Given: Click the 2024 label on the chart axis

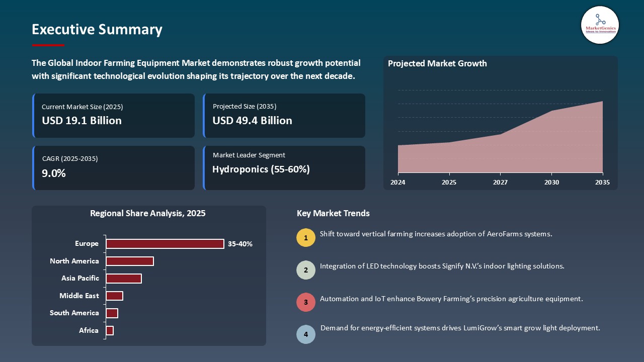Looking at the screenshot, I should pos(398,183).
